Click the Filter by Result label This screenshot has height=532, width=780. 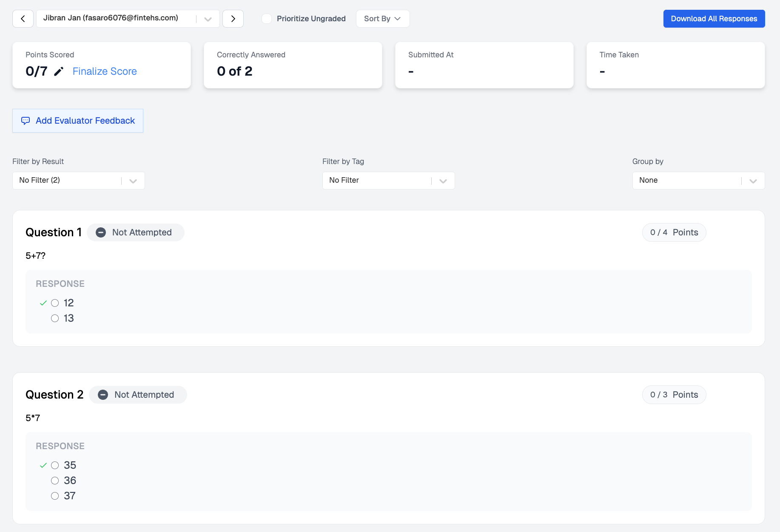[x=38, y=161]
